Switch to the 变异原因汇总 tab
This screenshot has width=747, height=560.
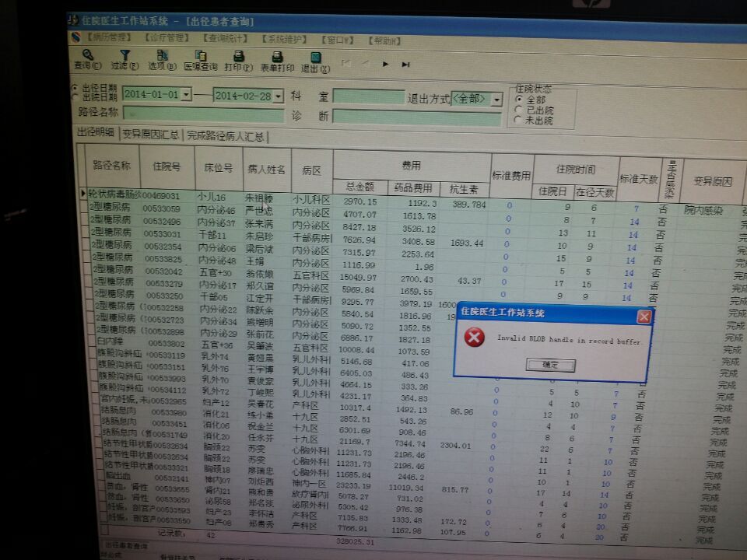point(150,135)
